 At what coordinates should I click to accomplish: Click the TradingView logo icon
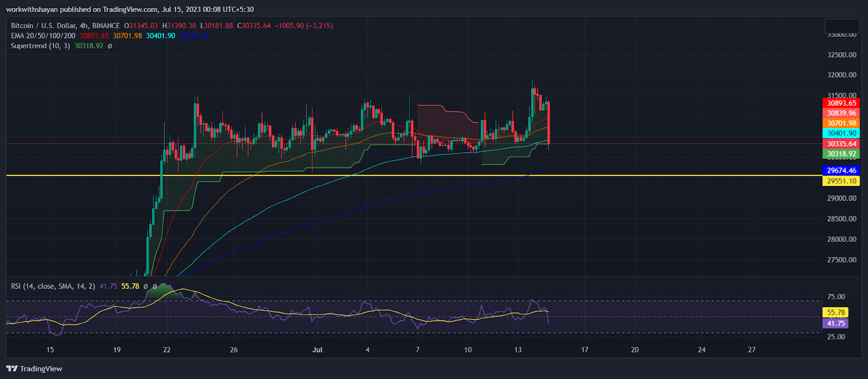(x=11, y=369)
